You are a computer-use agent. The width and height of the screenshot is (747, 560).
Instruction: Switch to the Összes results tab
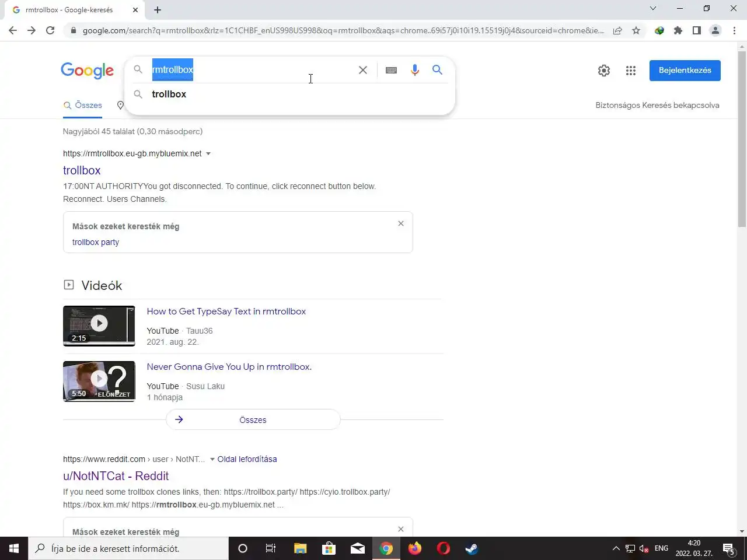click(x=83, y=106)
